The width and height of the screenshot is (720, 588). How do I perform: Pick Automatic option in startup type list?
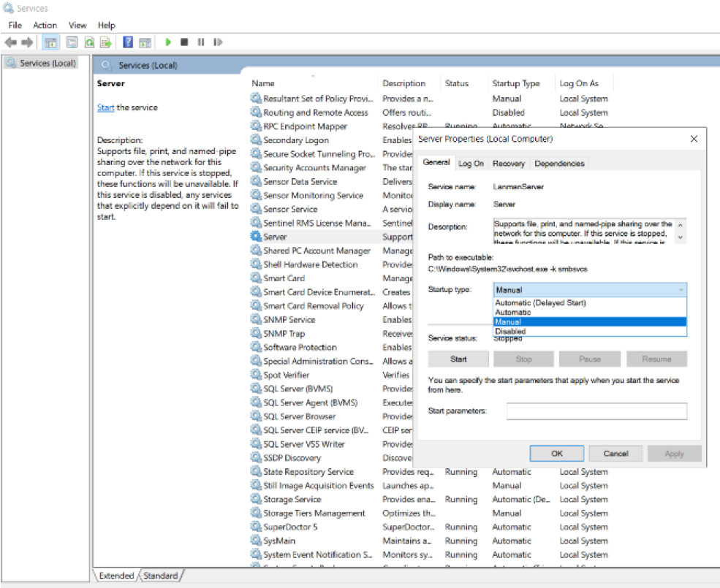point(513,312)
